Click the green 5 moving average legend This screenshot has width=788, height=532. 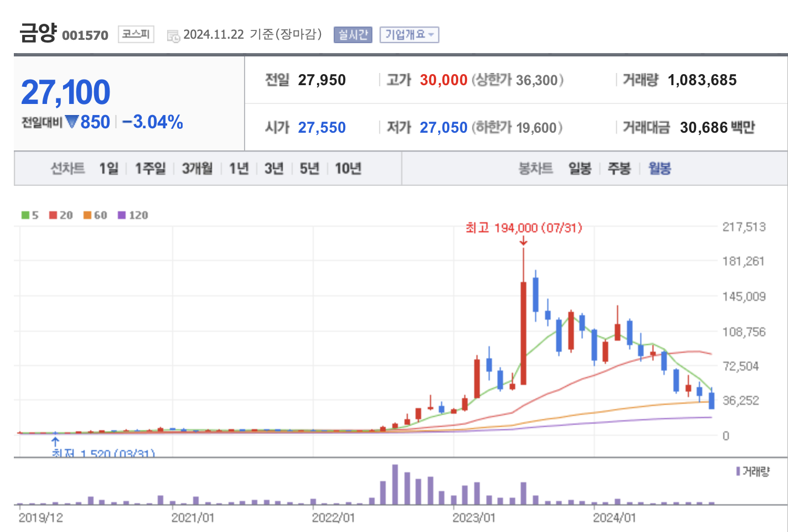coord(30,215)
